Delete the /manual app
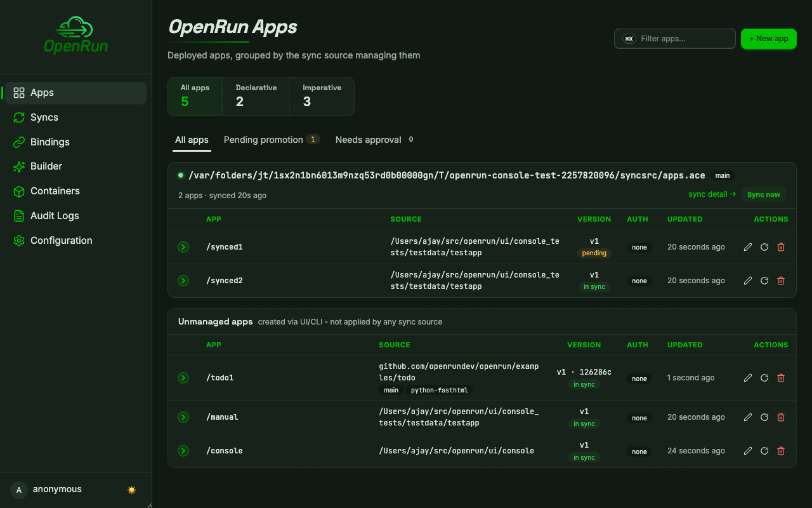This screenshot has height=508, width=812. click(781, 417)
